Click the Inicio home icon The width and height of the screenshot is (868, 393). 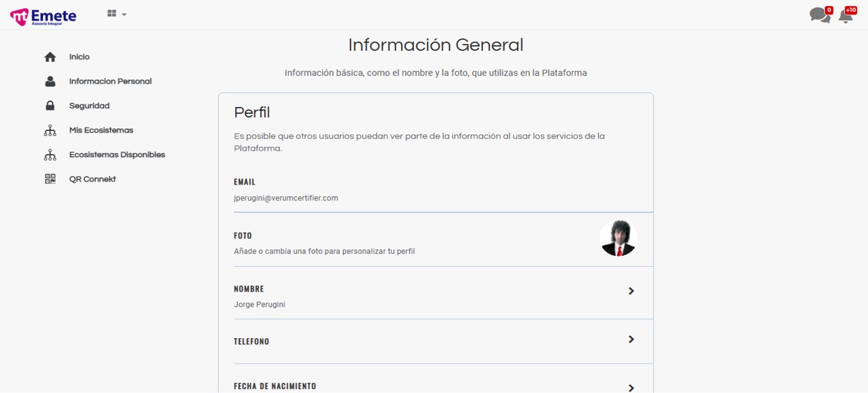click(x=50, y=57)
